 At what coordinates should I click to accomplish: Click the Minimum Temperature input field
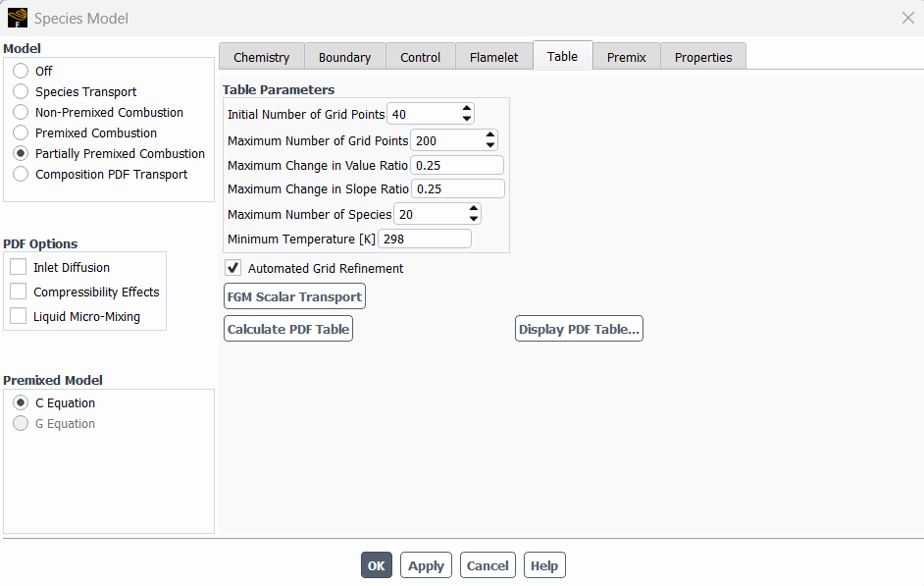424,239
